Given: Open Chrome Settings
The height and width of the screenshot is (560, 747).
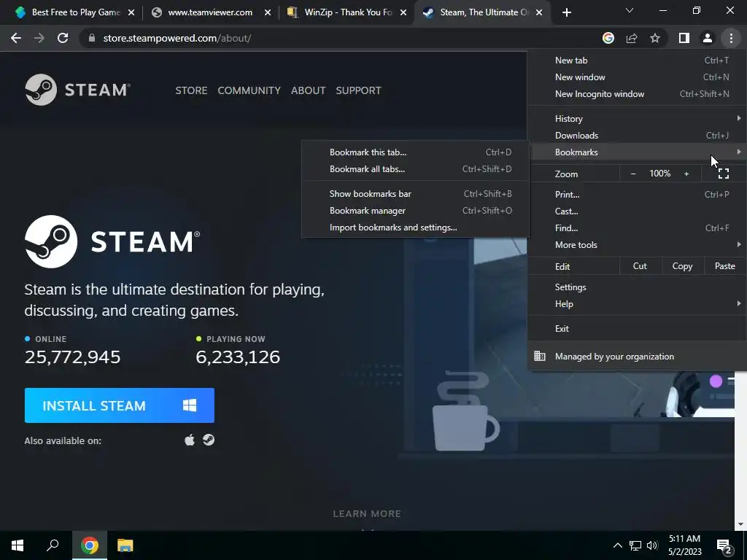Looking at the screenshot, I should pyautogui.click(x=636, y=287).
